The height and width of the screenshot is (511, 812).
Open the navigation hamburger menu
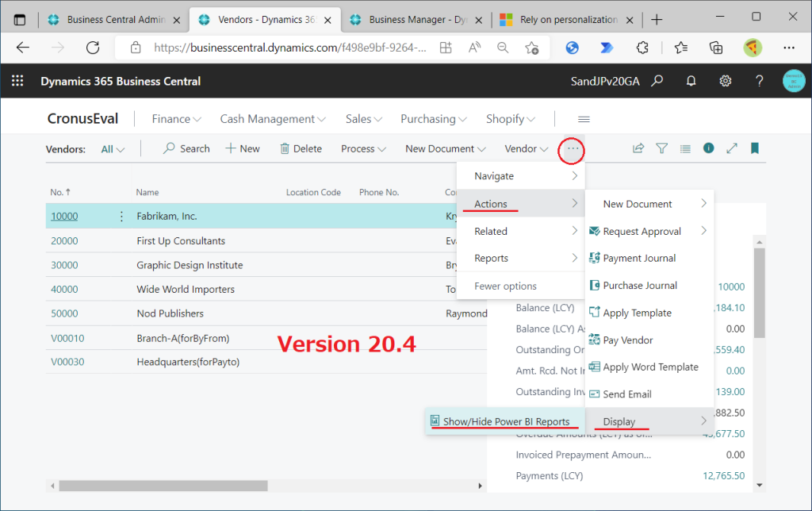click(584, 119)
